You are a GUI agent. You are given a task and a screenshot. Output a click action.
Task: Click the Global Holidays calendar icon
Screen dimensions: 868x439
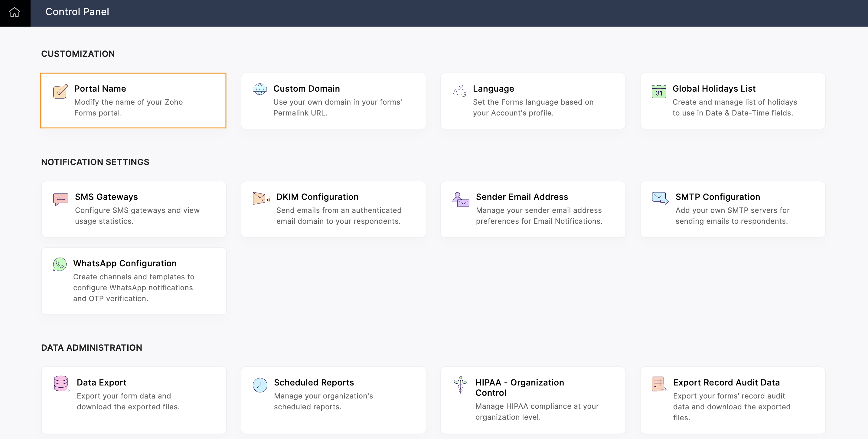click(659, 91)
